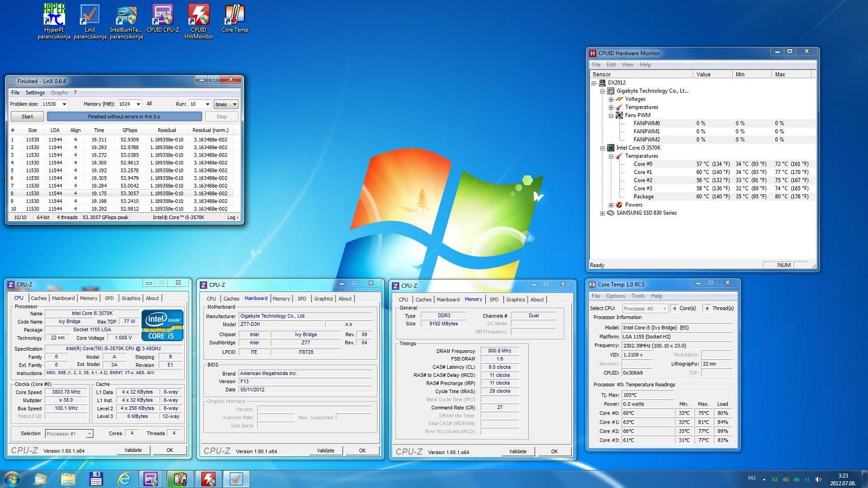Switch to Graphics tab in CPU-Z Memory window
The width and height of the screenshot is (868, 488).
515,300
